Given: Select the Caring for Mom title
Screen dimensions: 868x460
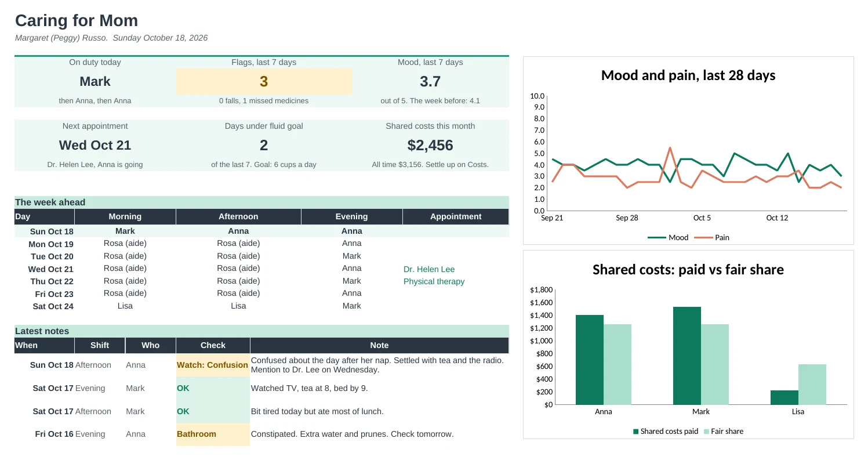Looking at the screenshot, I should 77,21.
